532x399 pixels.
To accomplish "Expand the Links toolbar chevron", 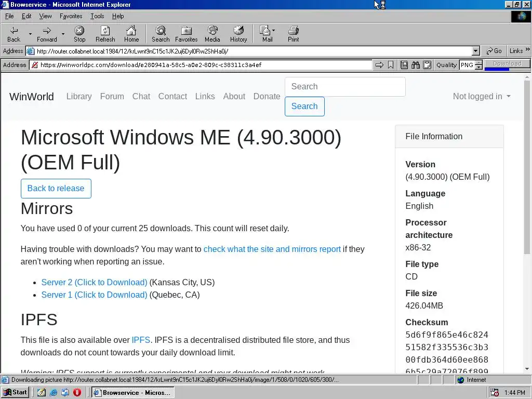I will (528, 49).
